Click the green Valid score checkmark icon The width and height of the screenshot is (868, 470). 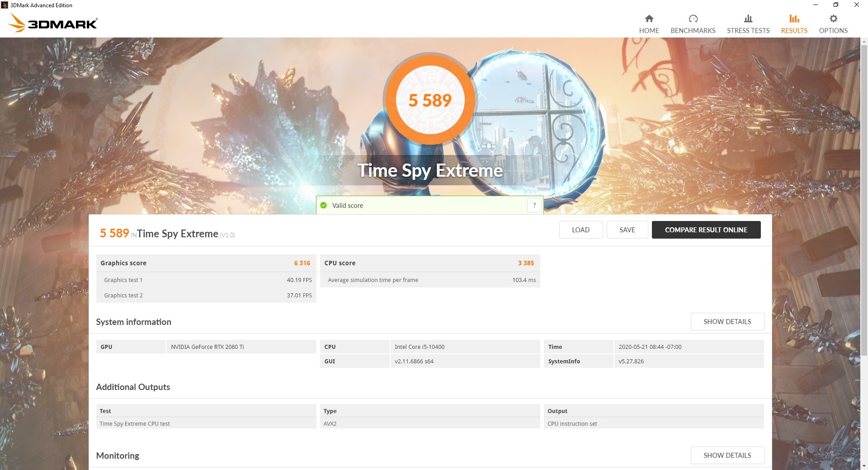pyautogui.click(x=323, y=206)
